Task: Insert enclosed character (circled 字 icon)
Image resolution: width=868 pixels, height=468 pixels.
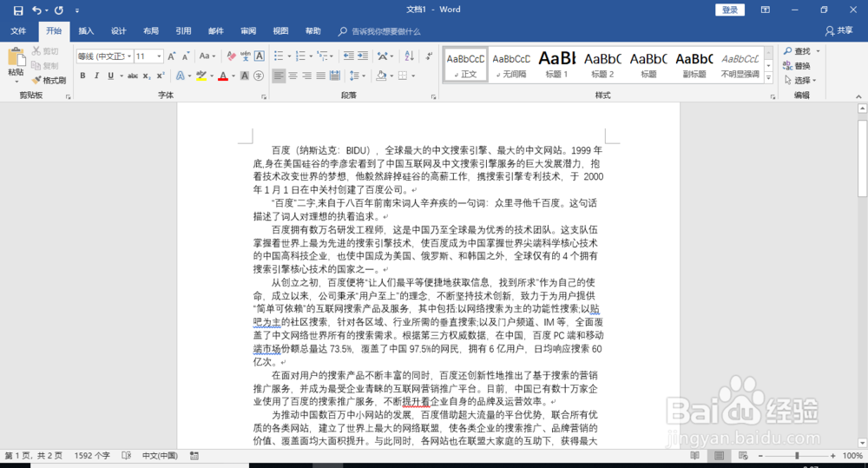Action: coord(259,76)
